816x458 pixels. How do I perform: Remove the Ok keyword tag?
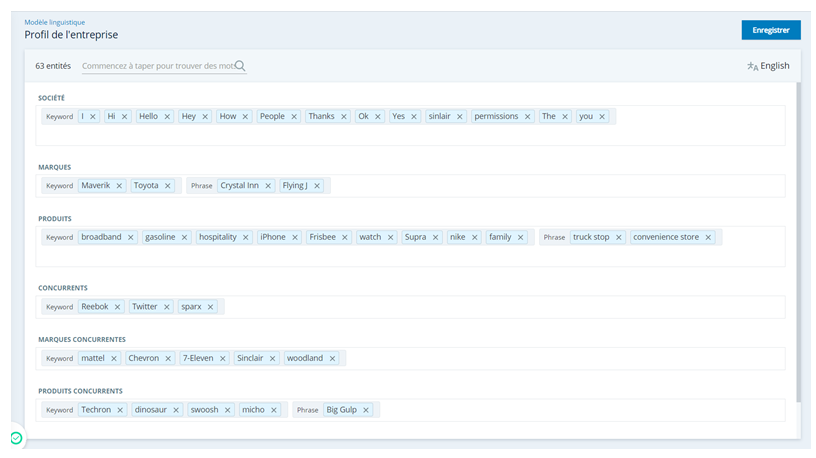click(x=378, y=117)
